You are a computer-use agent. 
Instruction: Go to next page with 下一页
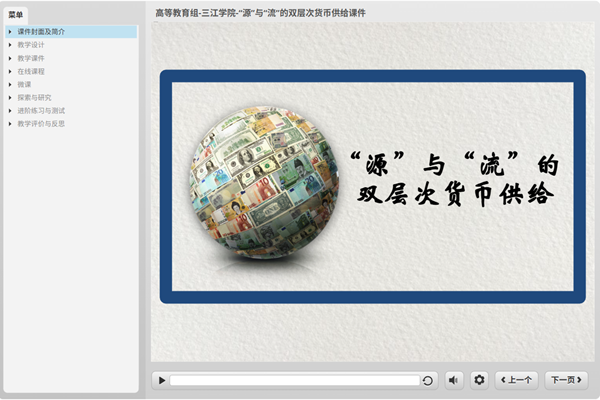point(566,380)
